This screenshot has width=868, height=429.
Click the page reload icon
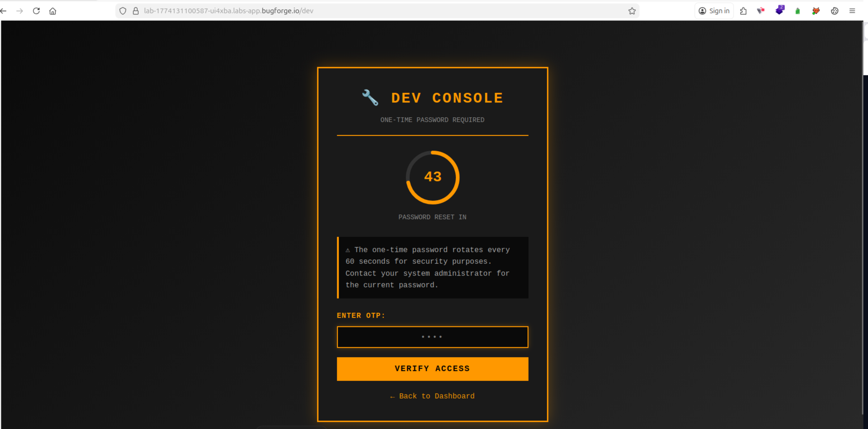coord(36,11)
